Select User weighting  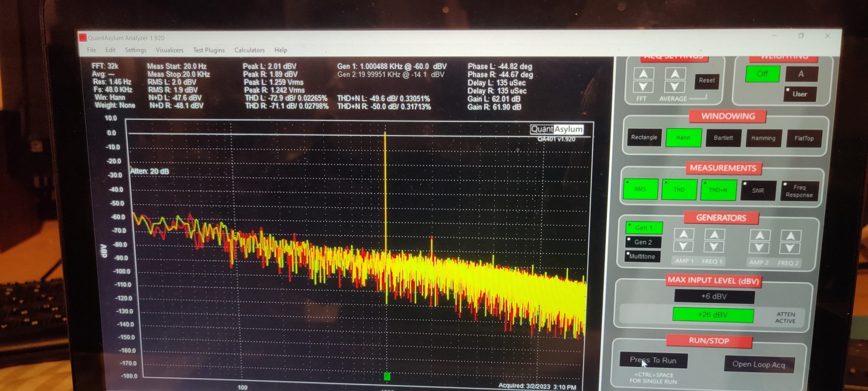[x=800, y=94]
